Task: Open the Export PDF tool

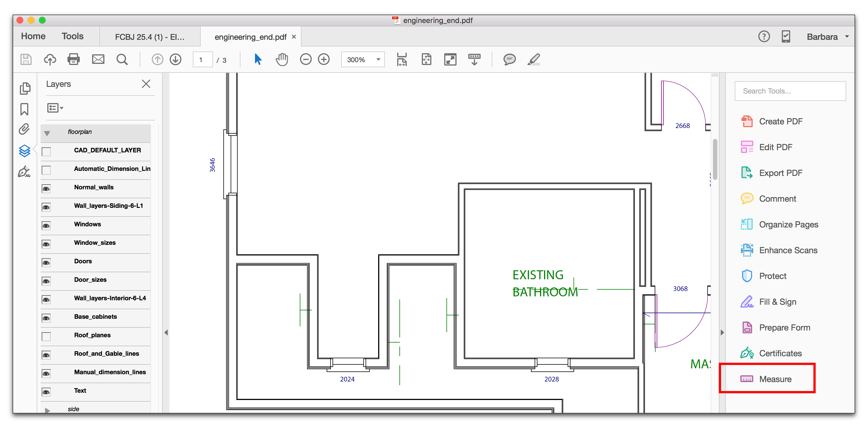Action: (772, 173)
